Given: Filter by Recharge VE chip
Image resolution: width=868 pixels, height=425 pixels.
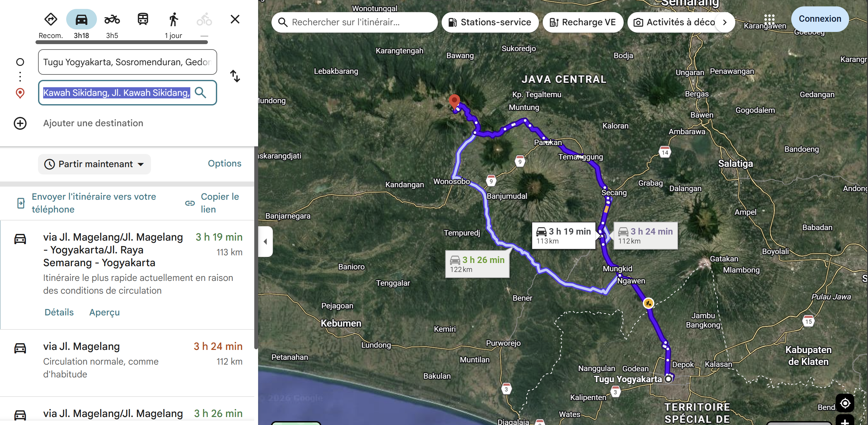Looking at the screenshot, I should pyautogui.click(x=583, y=22).
